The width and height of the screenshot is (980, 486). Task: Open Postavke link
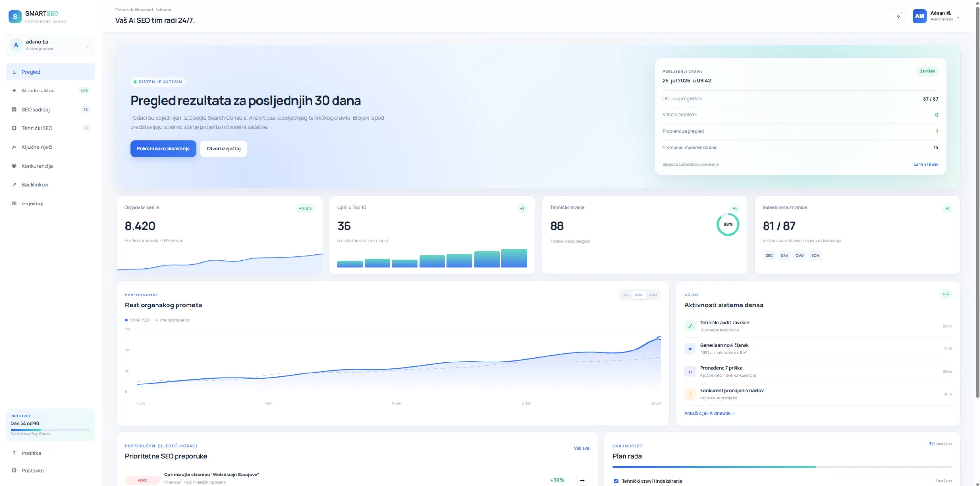tap(50, 470)
